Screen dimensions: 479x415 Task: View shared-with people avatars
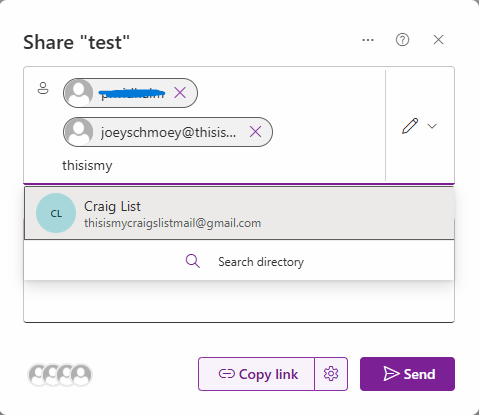[60, 375]
